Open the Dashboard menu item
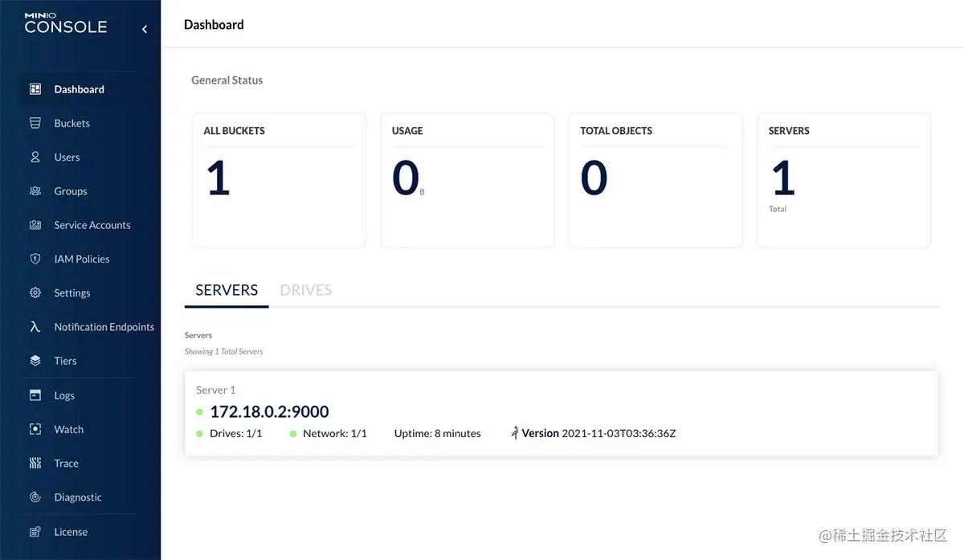Viewport: 964px width, 560px height. [78, 89]
